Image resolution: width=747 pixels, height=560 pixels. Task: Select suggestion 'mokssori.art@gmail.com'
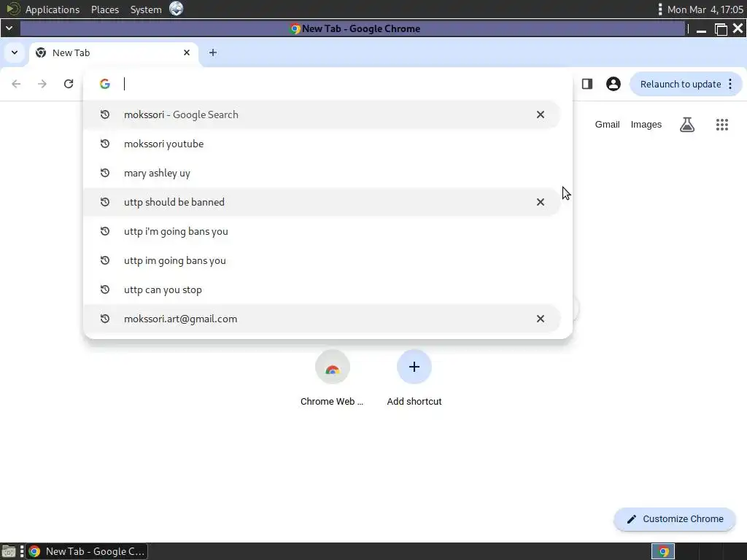tap(322, 319)
